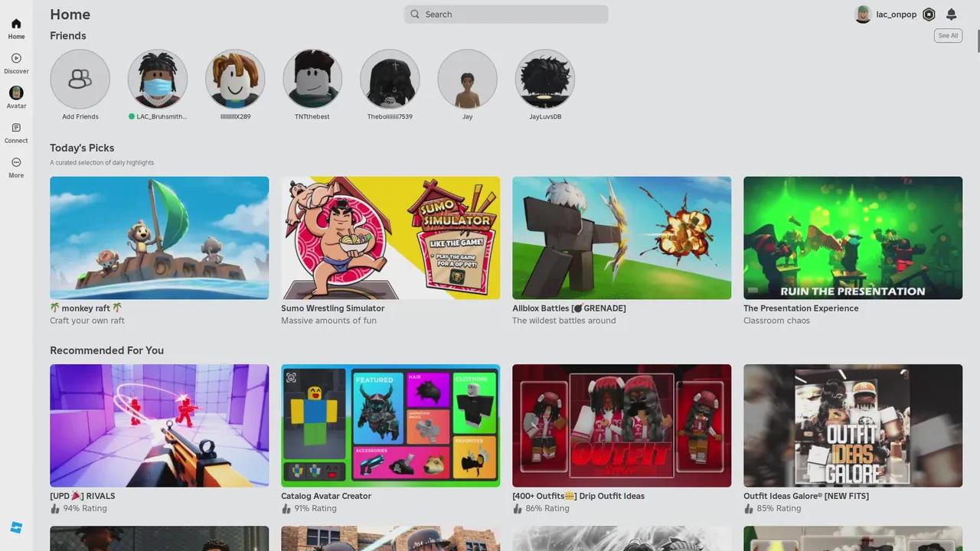Open the Robux balance icon
The width and height of the screenshot is (980, 551).
(x=929, y=15)
